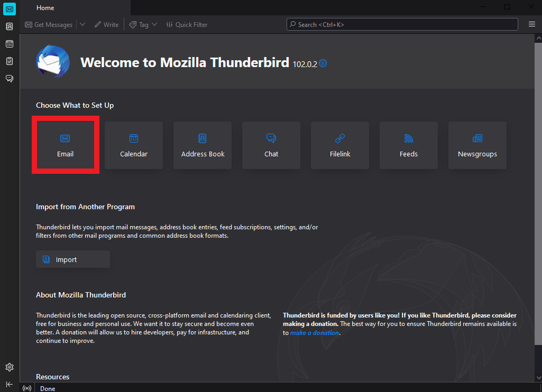Open the Mail space in sidebar

[x=10, y=9]
